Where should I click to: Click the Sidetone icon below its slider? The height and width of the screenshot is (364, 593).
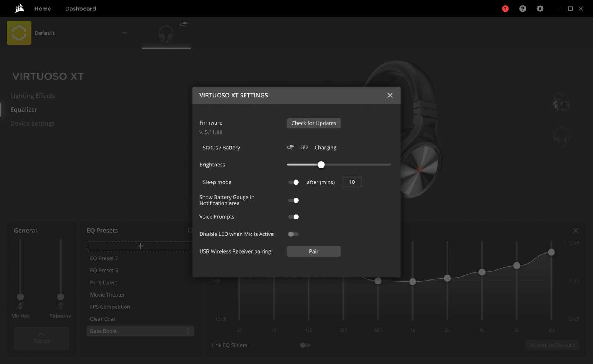coord(60,306)
